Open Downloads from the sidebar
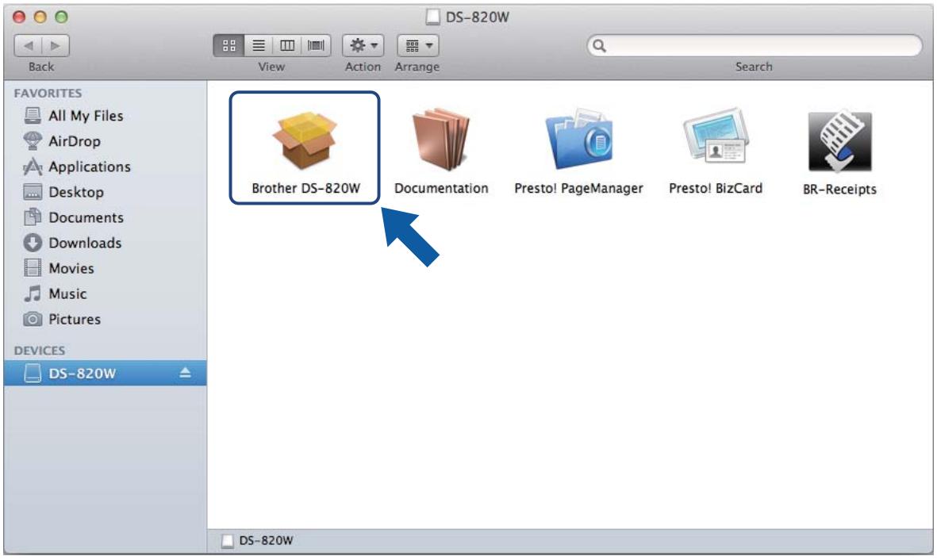 106,243
